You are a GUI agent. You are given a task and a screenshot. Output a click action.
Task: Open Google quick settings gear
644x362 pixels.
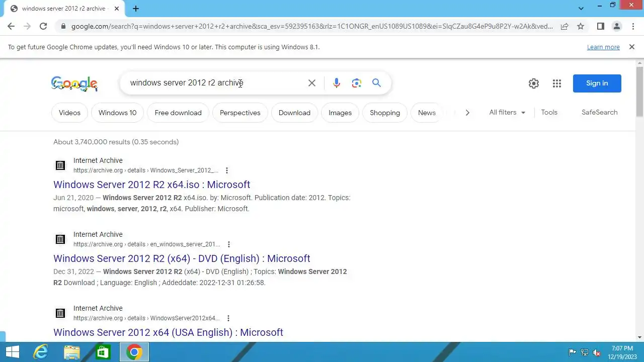[x=534, y=83]
